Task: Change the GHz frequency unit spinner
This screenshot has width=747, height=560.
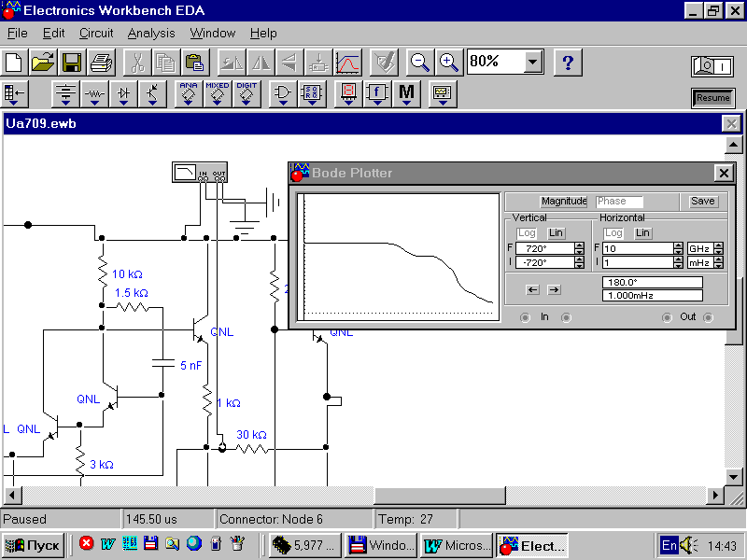Action: pyautogui.click(x=719, y=248)
